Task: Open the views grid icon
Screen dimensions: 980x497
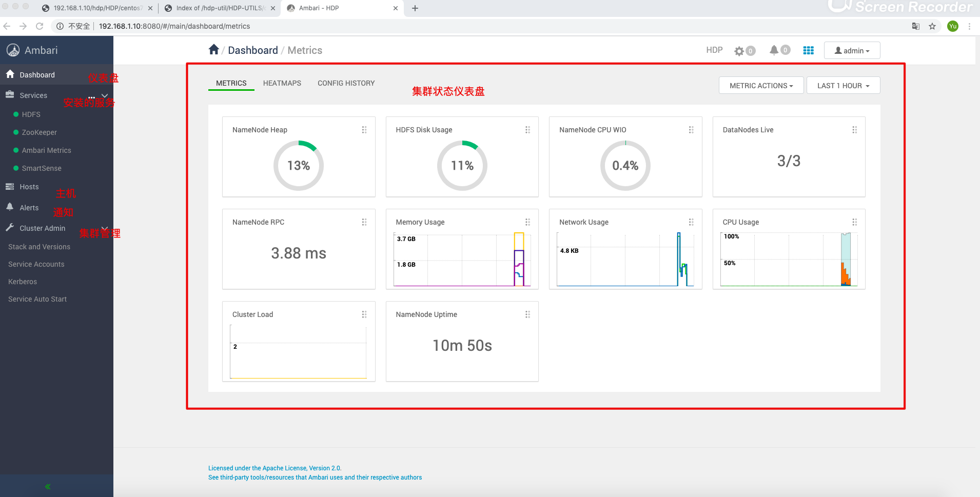Action: 809,50
